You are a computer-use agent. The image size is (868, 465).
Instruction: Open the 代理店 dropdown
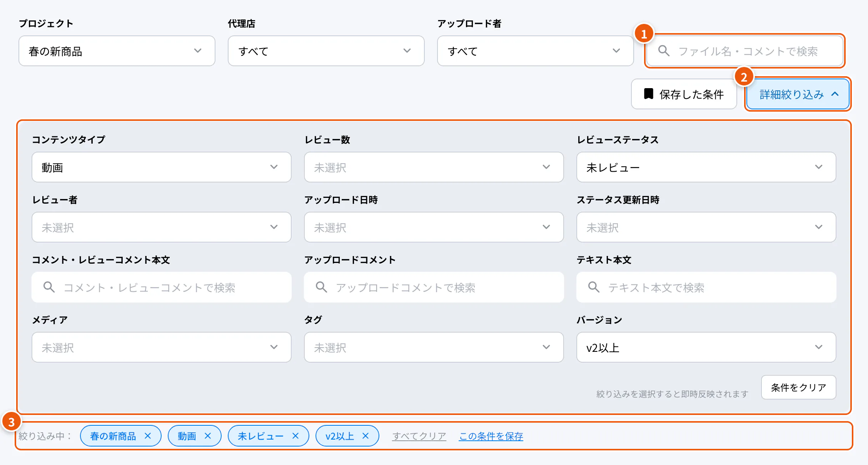pyautogui.click(x=326, y=51)
